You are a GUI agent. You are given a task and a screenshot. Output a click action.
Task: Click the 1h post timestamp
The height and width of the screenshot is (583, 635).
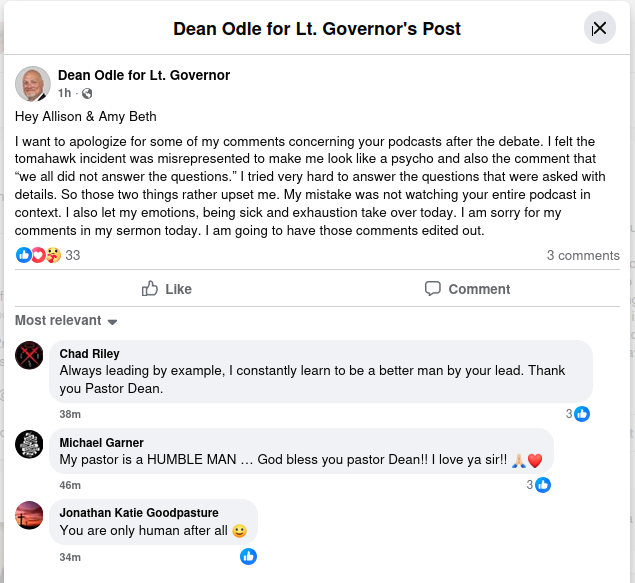(x=64, y=94)
